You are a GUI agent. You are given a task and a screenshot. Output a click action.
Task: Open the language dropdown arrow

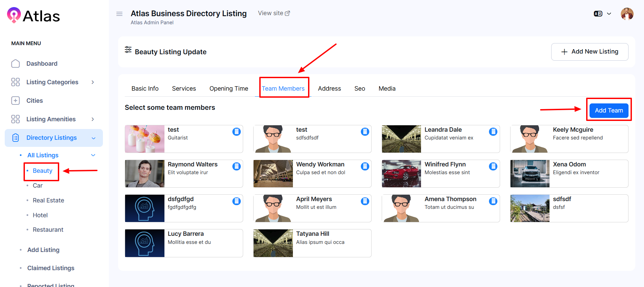pyautogui.click(x=609, y=14)
